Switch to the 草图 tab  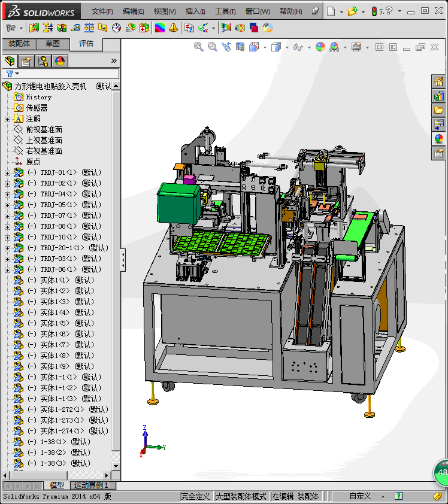53,44
